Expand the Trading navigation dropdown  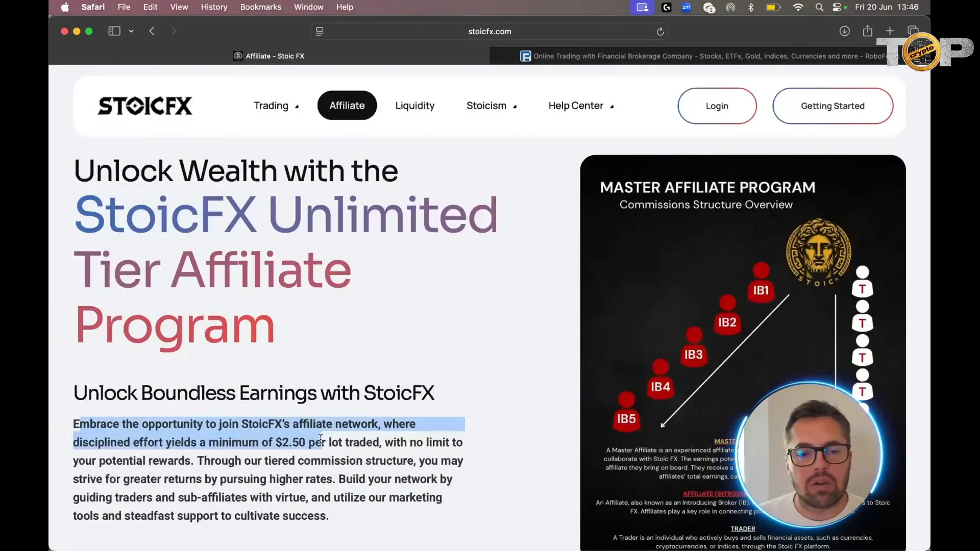(x=276, y=106)
